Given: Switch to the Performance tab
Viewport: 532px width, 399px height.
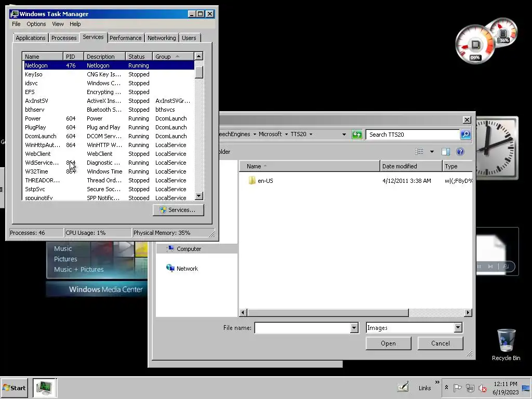Looking at the screenshot, I should coord(125,38).
